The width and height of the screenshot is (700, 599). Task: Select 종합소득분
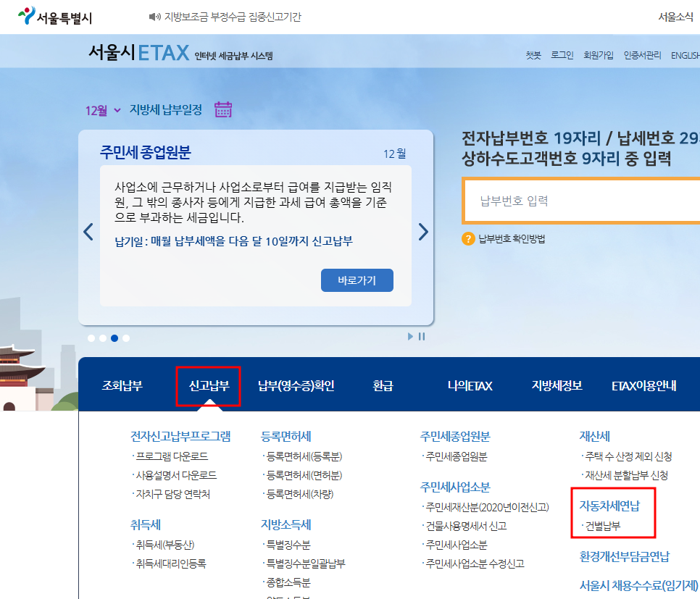(288, 582)
